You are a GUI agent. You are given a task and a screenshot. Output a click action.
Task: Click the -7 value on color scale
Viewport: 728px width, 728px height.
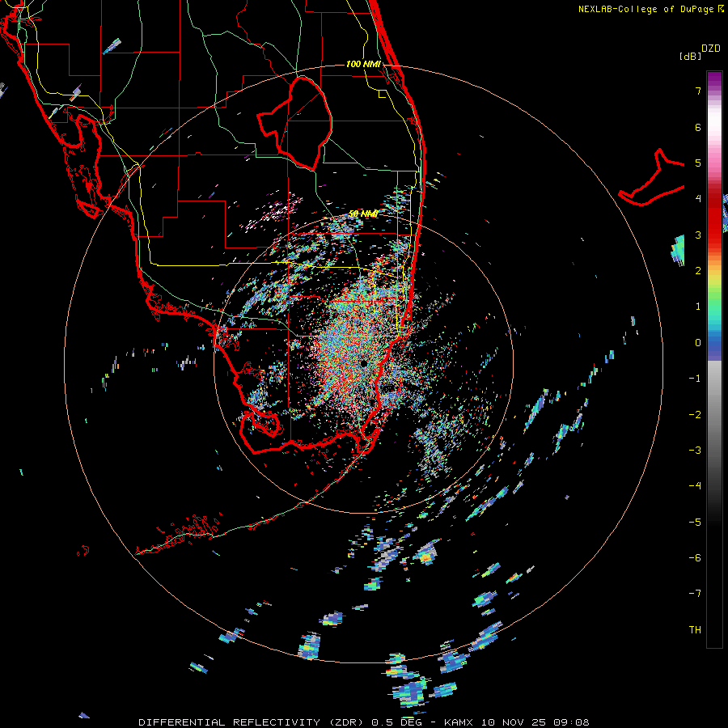(695, 594)
